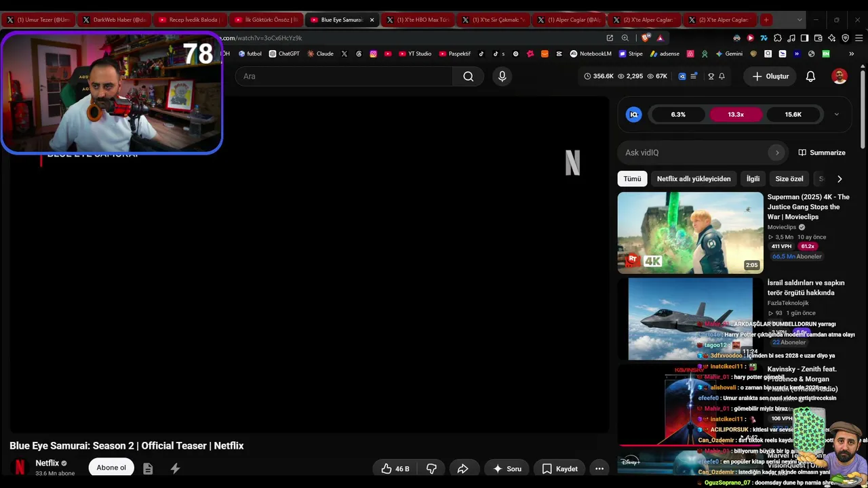This screenshot has height=488, width=868.
Task: Switch to the Recep İvedik Baloda tab
Action: [x=191, y=20]
